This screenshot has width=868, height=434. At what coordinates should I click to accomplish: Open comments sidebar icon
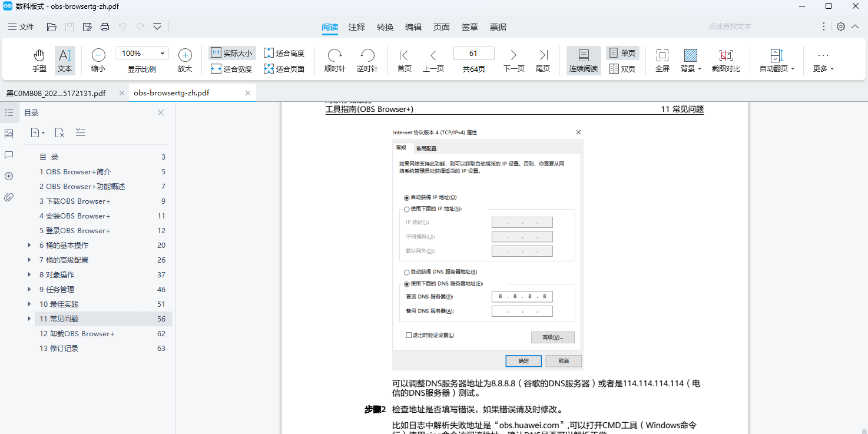tap(9, 155)
